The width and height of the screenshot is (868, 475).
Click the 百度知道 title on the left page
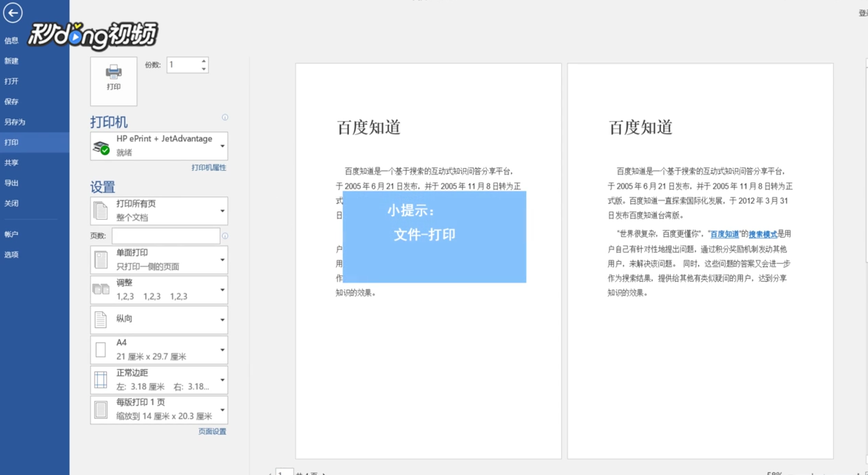click(x=368, y=127)
